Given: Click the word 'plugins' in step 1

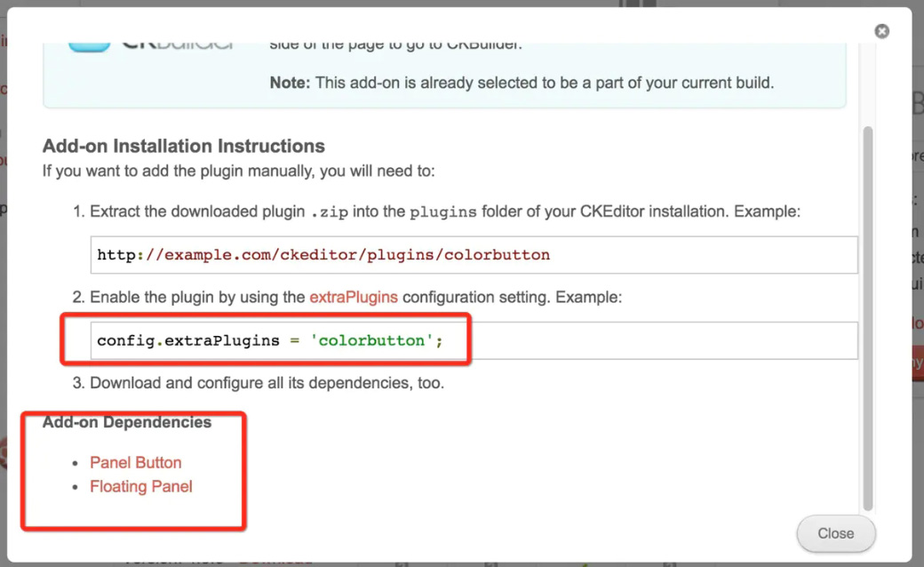Looking at the screenshot, I should click(442, 212).
